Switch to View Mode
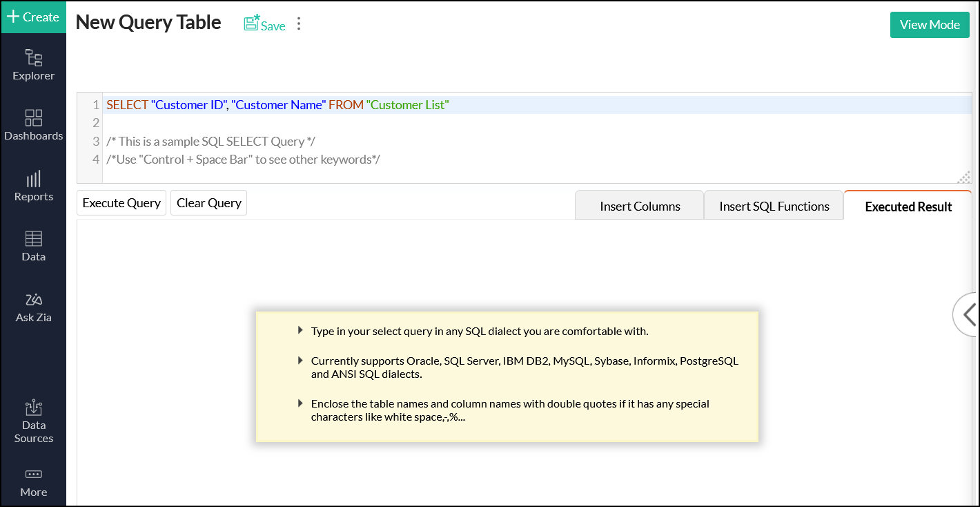 click(929, 24)
